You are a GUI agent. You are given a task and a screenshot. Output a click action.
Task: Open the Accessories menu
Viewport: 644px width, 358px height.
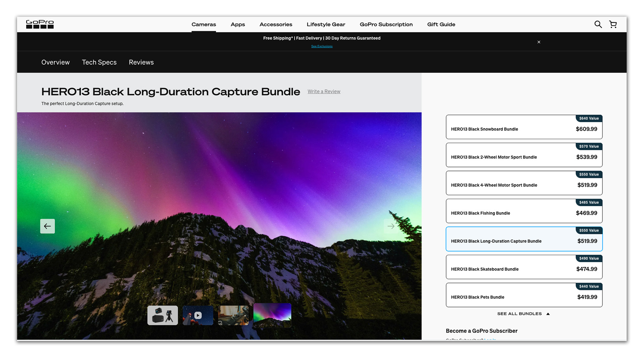click(x=276, y=24)
